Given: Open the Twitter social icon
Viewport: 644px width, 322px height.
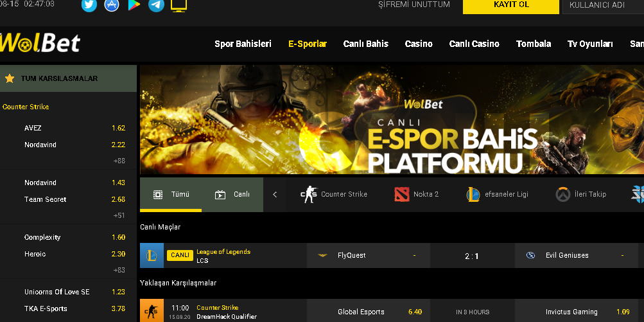Looking at the screenshot, I should click(89, 4).
